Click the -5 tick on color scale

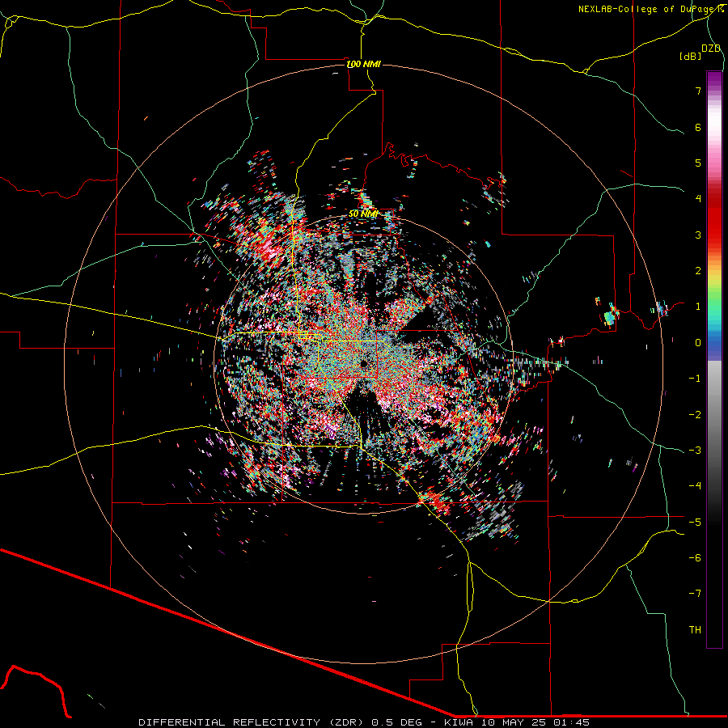pyautogui.click(x=695, y=523)
